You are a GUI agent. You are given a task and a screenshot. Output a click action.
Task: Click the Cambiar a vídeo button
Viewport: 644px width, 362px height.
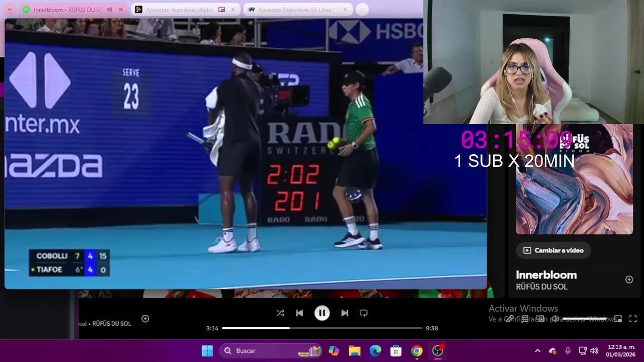point(553,250)
